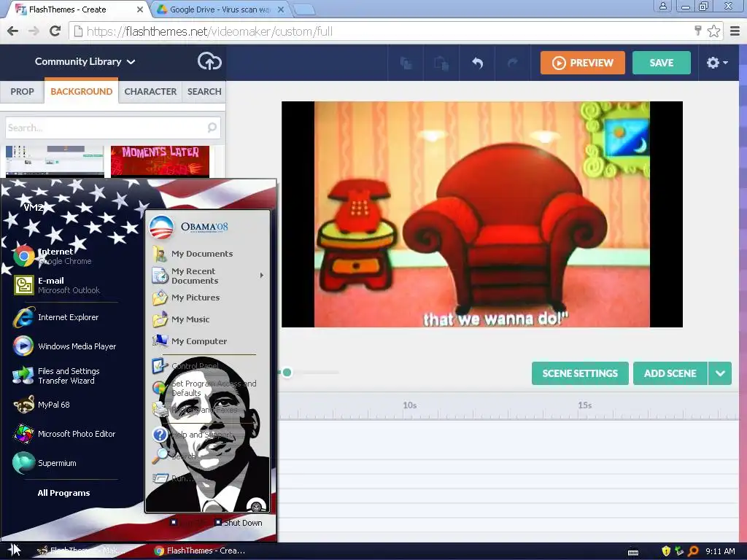Go back in the browser
Screen dimensions: 747x560
click(x=13, y=31)
